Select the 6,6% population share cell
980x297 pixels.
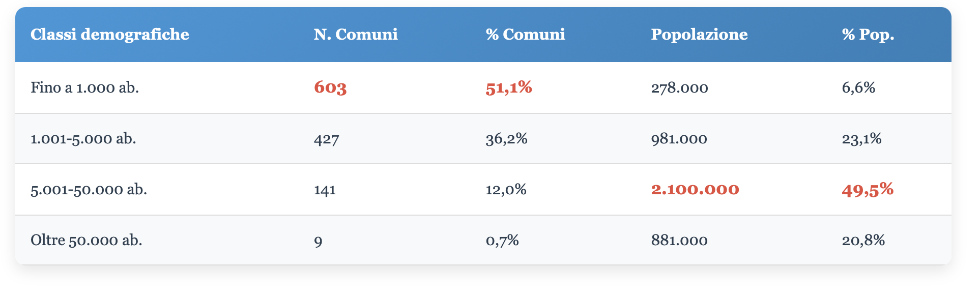pyautogui.click(x=858, y=88)
